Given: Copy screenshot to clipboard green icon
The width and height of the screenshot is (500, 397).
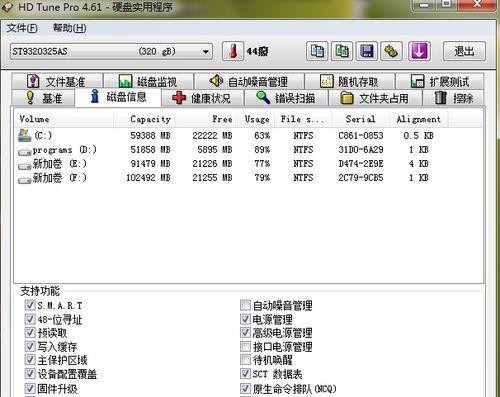Looking at the screenshot, I should coord(342,51).
